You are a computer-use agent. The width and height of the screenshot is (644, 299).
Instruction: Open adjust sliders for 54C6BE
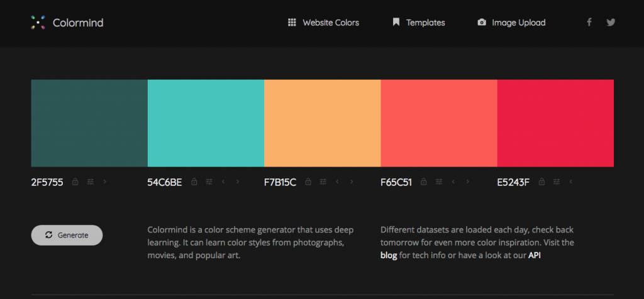coord(209,182)
